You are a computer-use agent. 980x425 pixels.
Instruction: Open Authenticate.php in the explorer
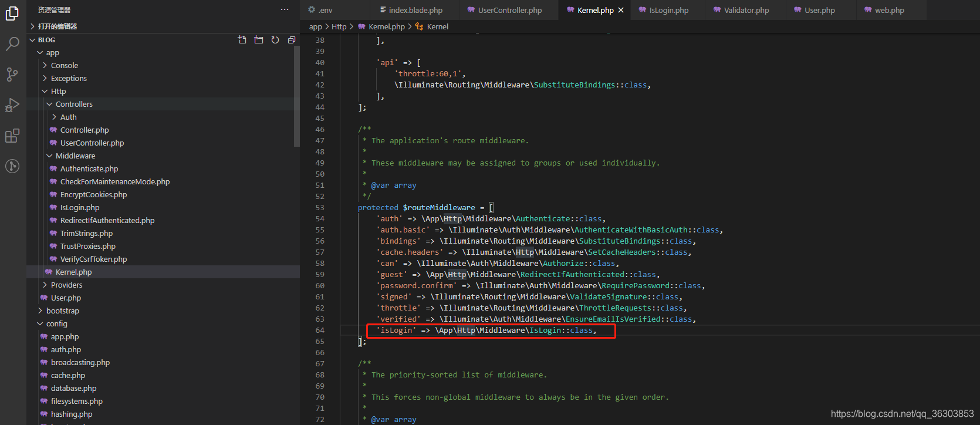[x=163, y=168]
